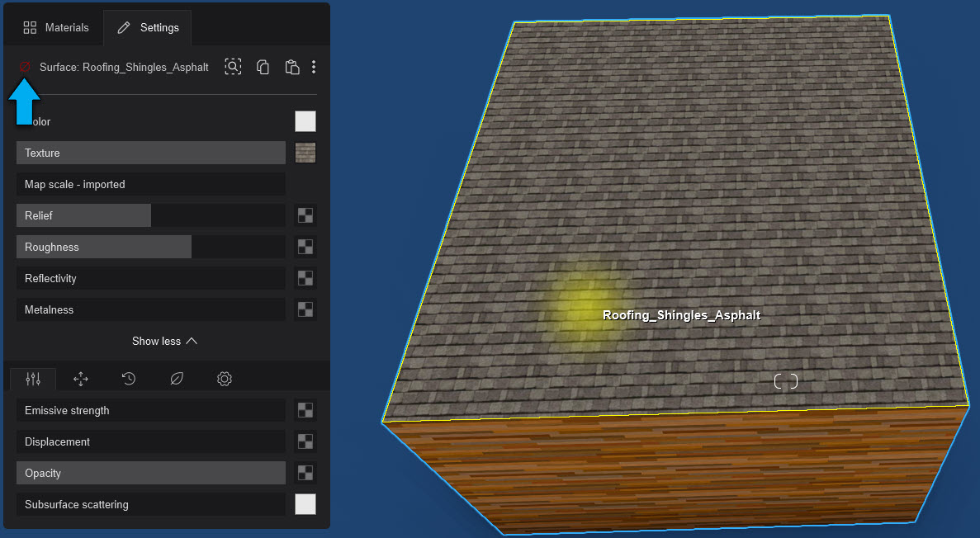Collapse settings with Show less
The height and width of the screenshot is (538, 980).
pyautogui.click(x=165, y=341)
